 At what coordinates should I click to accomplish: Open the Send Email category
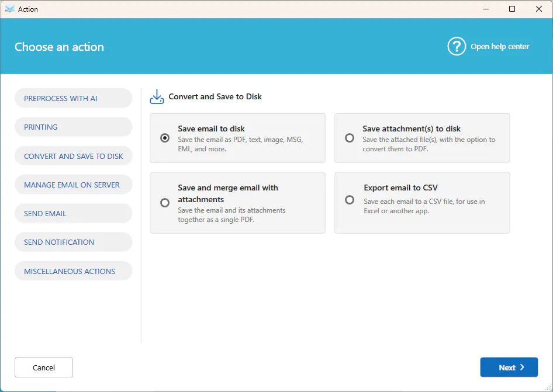coord(73,214)
